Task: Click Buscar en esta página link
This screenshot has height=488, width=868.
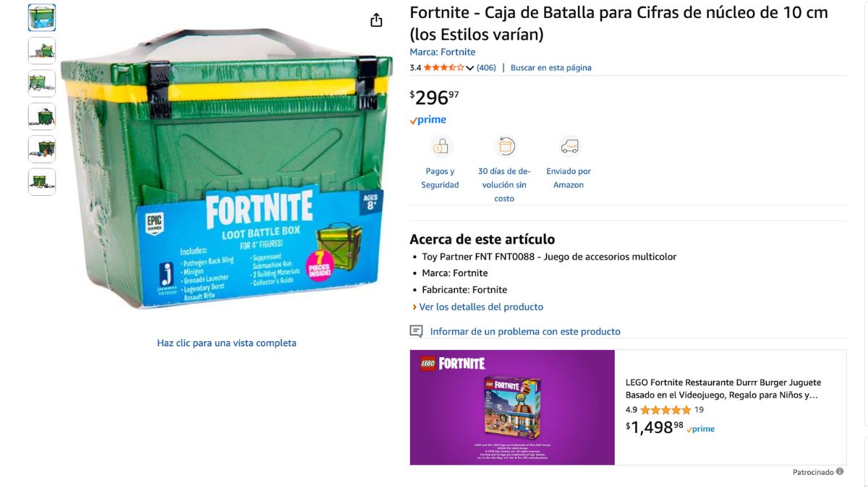Action: (x=551, y=67)
